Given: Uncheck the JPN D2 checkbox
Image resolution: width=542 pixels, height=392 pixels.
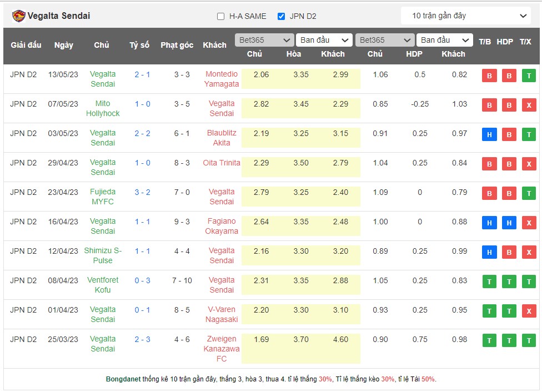Looking at the screenshot, I should pyautogui.click(x=281, y=17).
